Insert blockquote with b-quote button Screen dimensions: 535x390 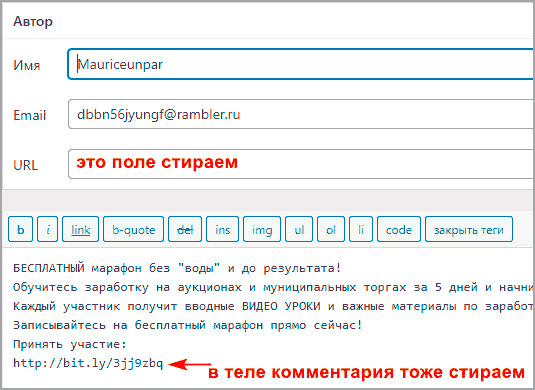tap(133, 229)
